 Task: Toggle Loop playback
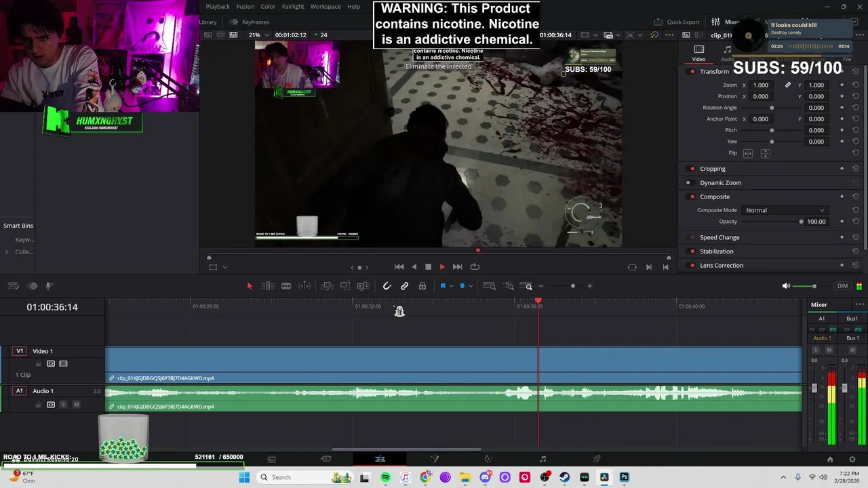click(x=475, y=267)
